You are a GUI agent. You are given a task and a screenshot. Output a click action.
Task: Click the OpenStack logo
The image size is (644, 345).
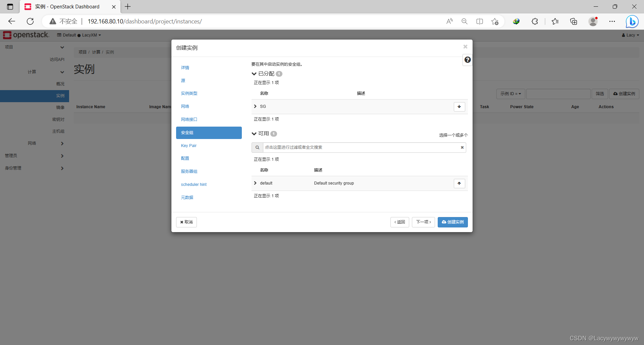[25, 35]
